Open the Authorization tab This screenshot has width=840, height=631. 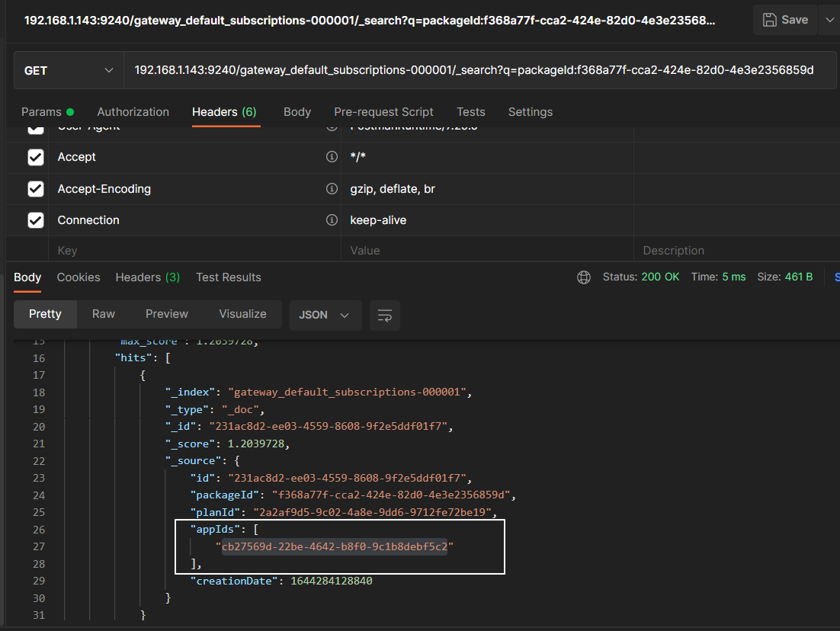tap(133, 112)
